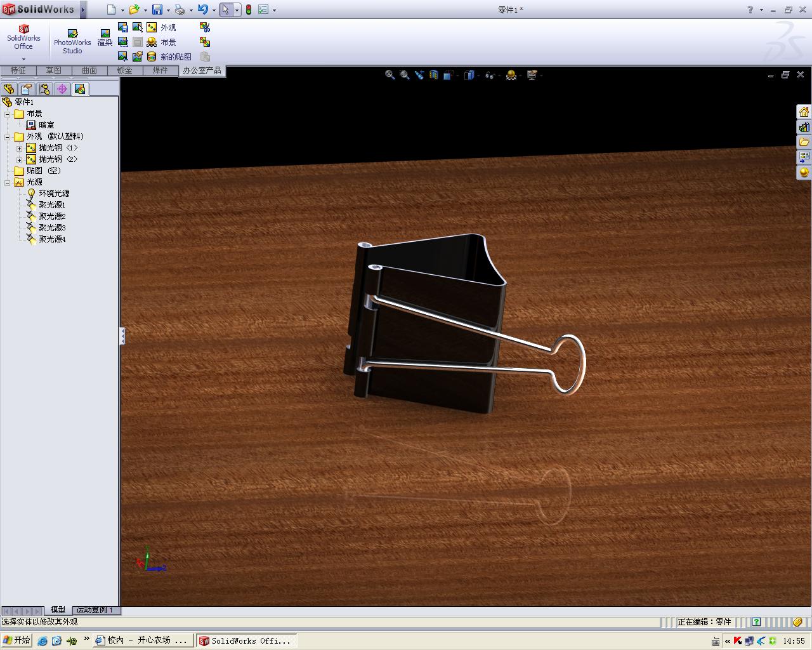Collapse the 布景 folder in the tree

click(8, 114)
